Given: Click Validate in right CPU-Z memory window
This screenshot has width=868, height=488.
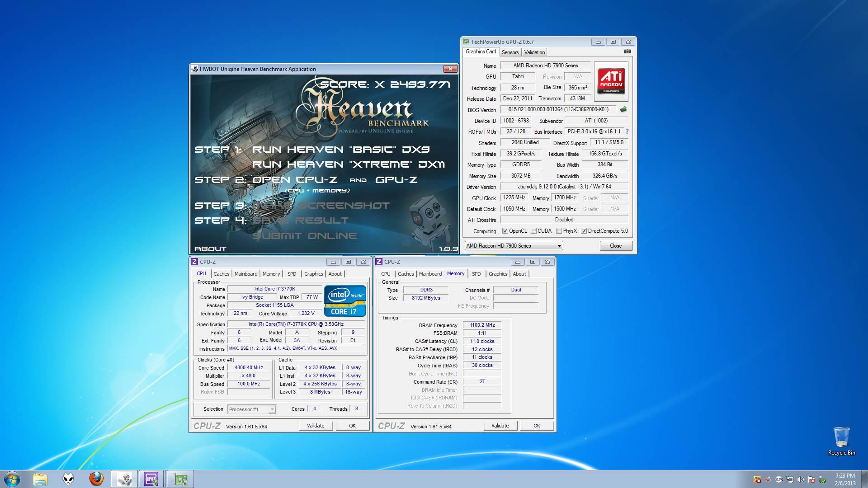Looking at the screenshot, I should point(500,426).
